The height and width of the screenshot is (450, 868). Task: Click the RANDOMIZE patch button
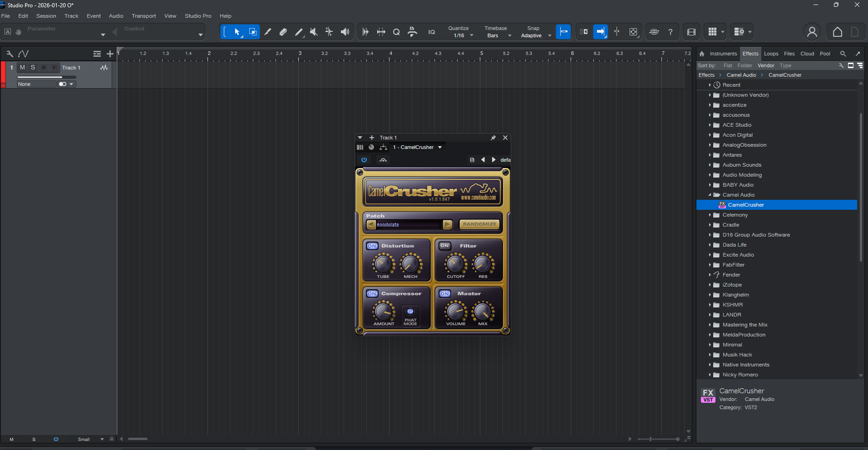479,224
